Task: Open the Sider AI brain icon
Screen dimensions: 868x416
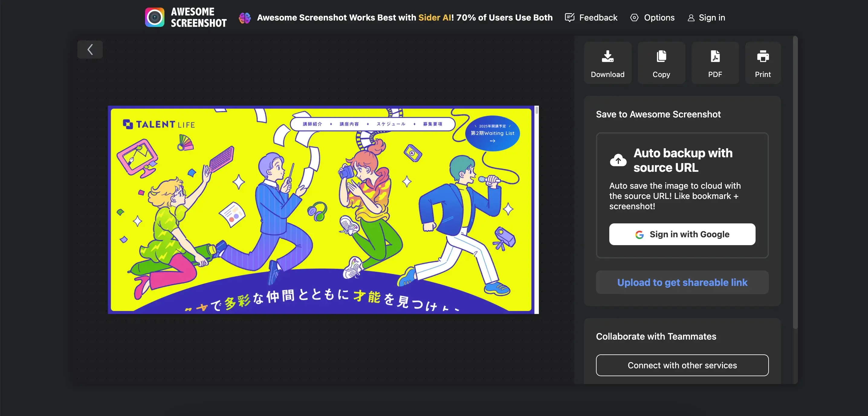Action: point(245,18)
